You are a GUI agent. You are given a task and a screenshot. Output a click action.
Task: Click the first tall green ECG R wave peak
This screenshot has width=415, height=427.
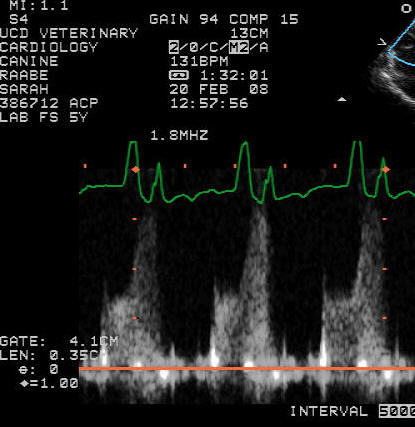[133, 143]
